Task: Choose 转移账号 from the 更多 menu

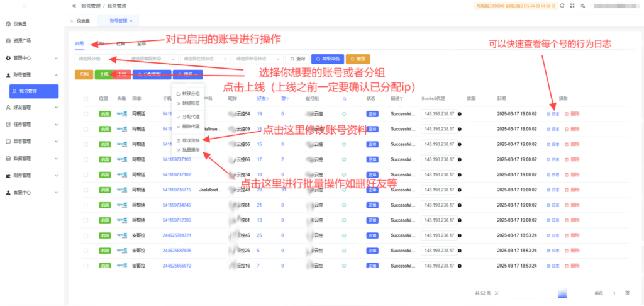Action: tap(187, 103)
